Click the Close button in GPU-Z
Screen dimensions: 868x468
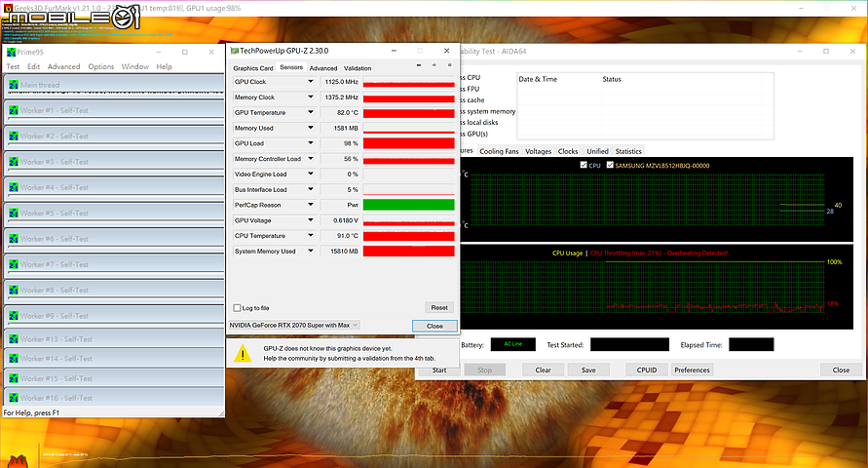(x=434, y=326)
